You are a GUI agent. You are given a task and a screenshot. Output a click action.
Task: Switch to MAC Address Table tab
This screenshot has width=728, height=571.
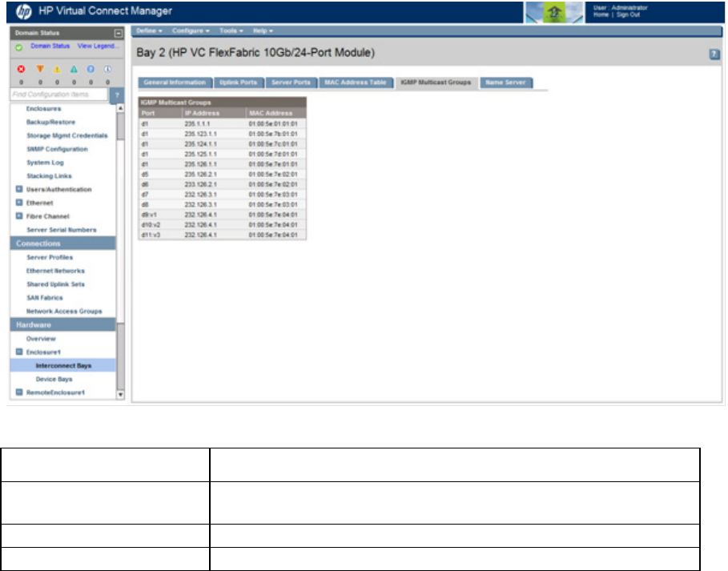356,82
